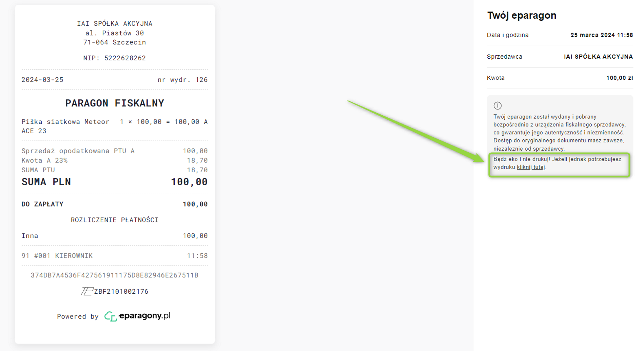Click the 'Bądź eko i nie drukuj!' message
Screen dimensions: 644x351
tap(522, 159)
